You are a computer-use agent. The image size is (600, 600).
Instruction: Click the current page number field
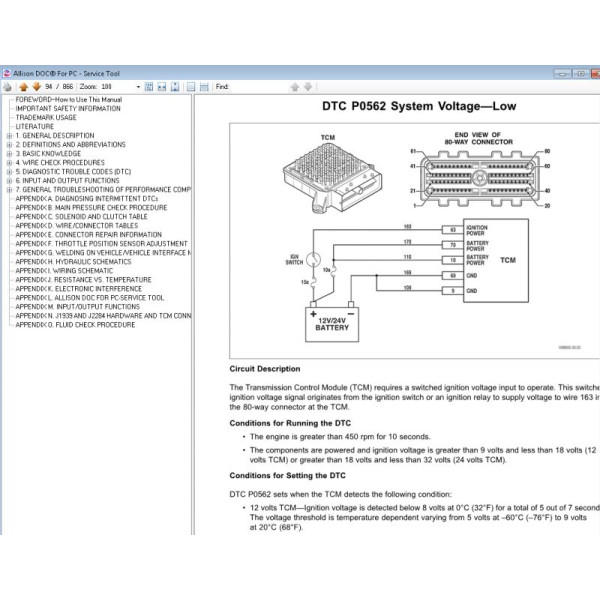[x=50, y=87]
